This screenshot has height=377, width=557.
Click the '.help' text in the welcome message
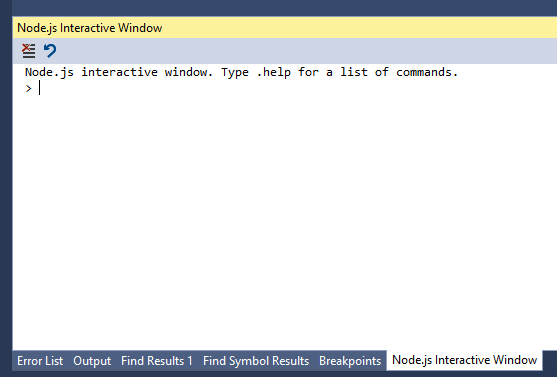click(x=274, y=72)
